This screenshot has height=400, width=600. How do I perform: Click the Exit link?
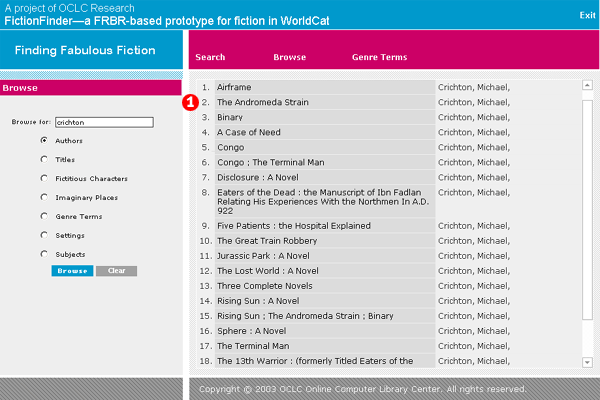(x=587, y=15)
